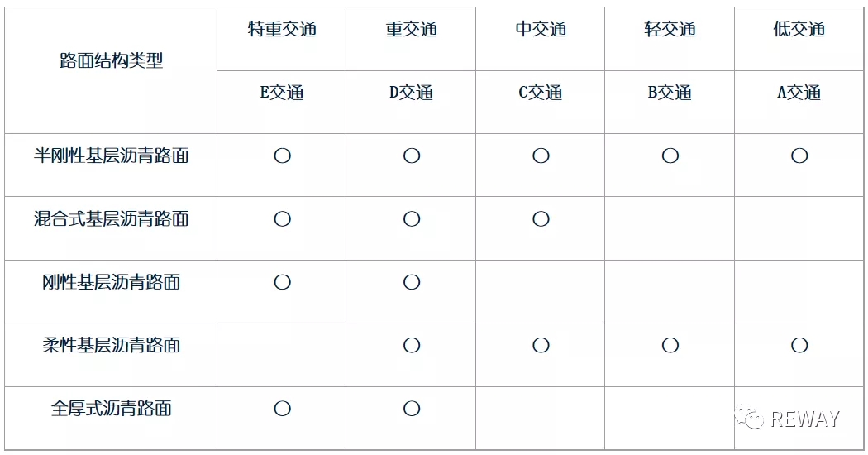Click the REWAY watermark text
This screenshot has height=455, width=868.
[x=804, y=419]
